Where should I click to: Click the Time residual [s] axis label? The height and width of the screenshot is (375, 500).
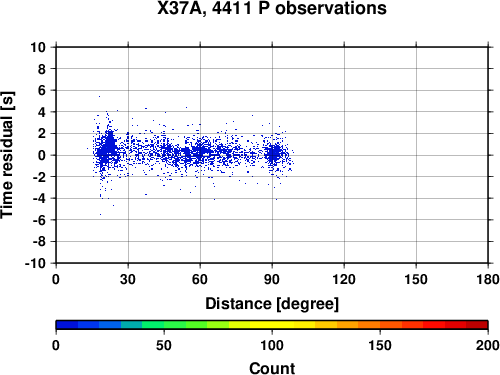[8, 155]
